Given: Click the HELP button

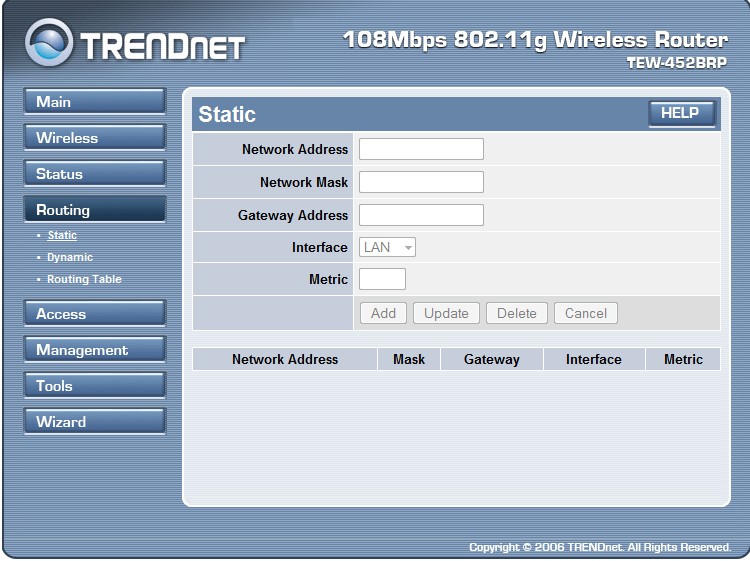Looking at the screenshot, I should [x=682, y=113].
